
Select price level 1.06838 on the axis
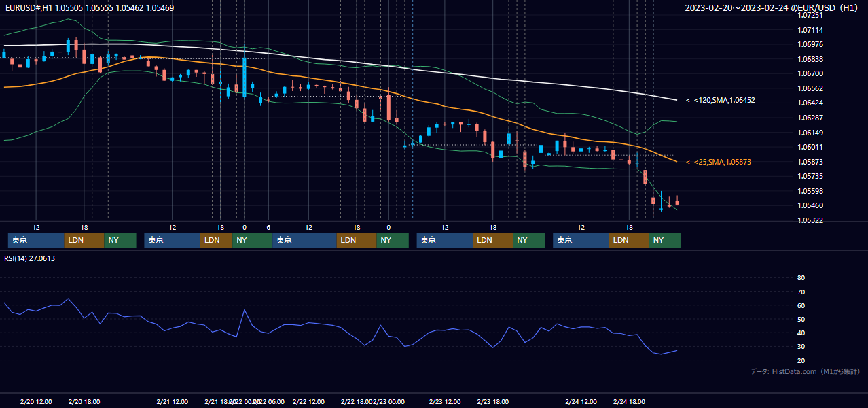[x=810, y=59]
